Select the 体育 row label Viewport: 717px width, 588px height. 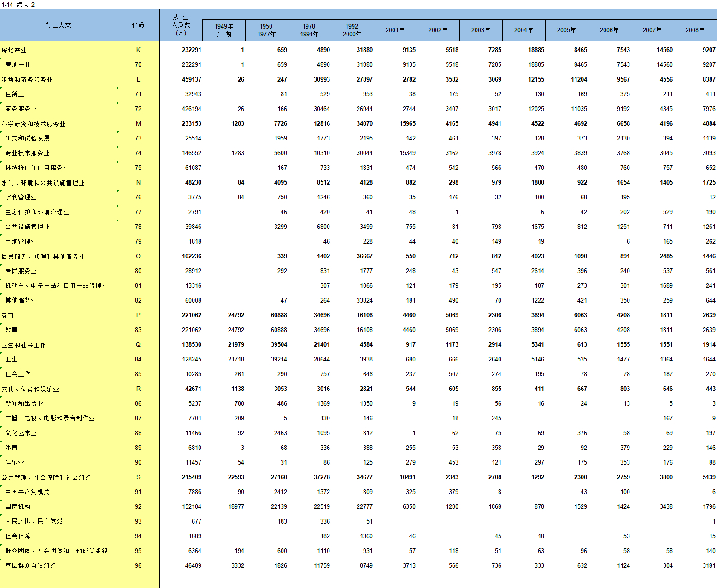[12, 448]
